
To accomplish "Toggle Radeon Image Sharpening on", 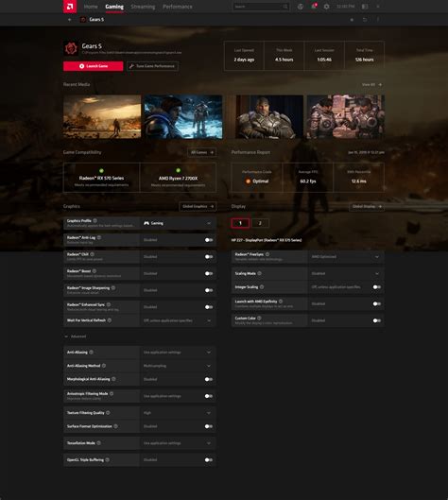I will pyautogui.click(x=209, y=290).
